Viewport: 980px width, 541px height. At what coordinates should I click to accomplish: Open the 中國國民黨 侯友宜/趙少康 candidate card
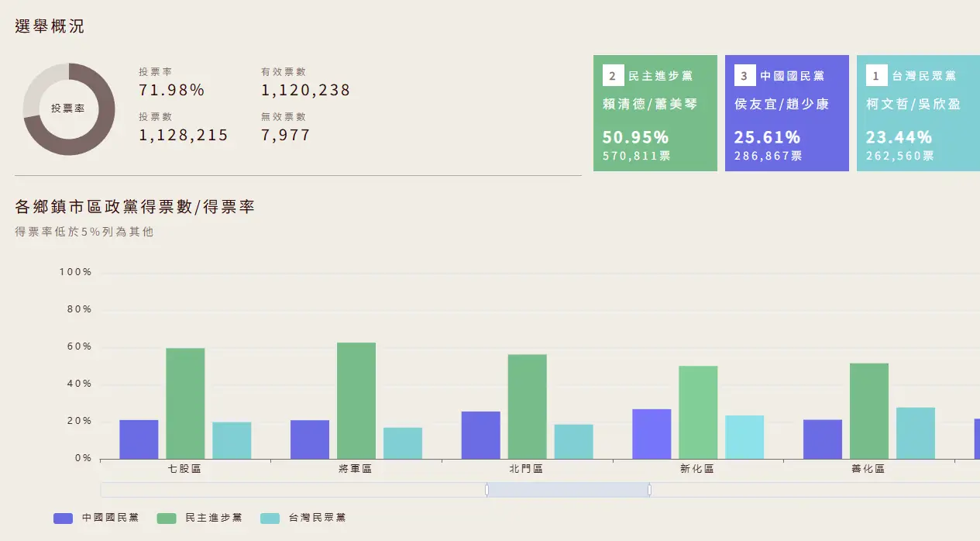point(787,113)
